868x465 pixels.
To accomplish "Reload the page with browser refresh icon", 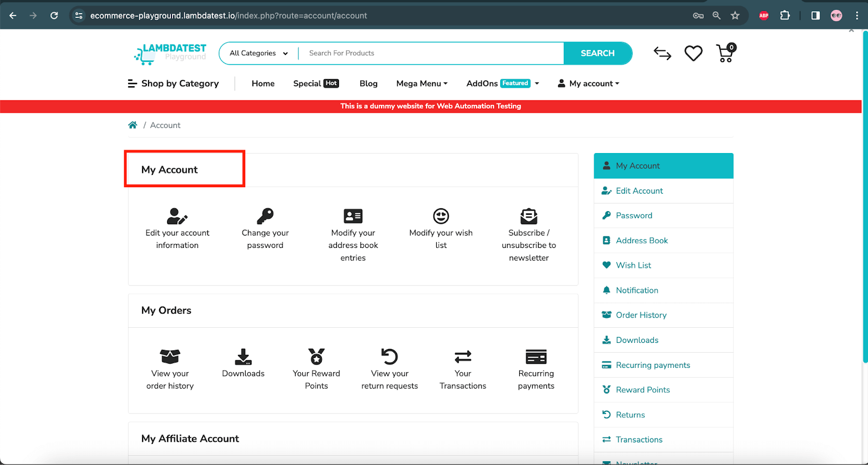I will (54, 16).
